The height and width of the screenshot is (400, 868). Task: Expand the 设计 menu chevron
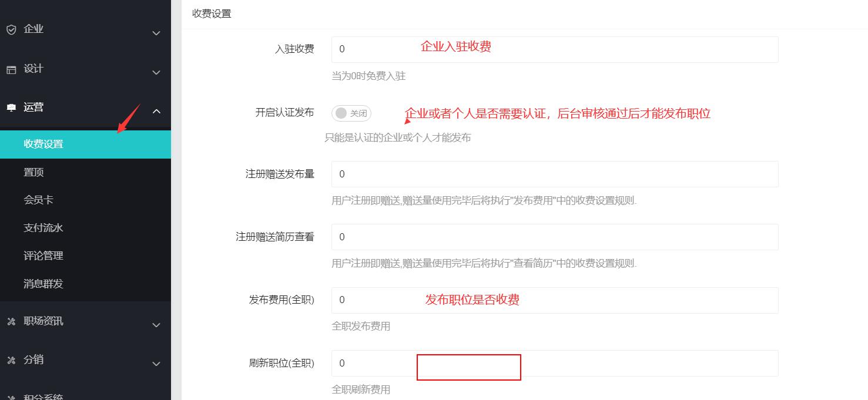point(156,72)
